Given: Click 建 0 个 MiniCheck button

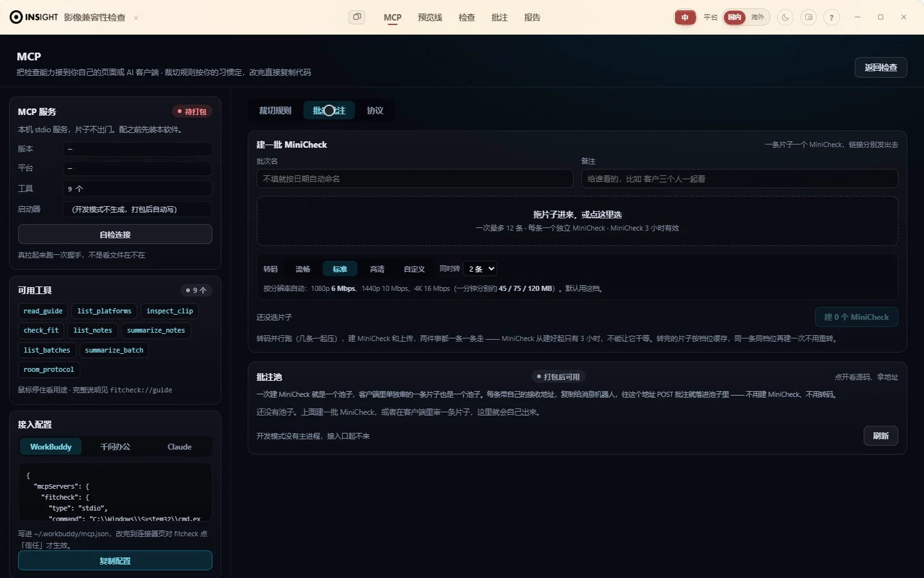Looking at the screenshot, I should (x=856, y=317).
